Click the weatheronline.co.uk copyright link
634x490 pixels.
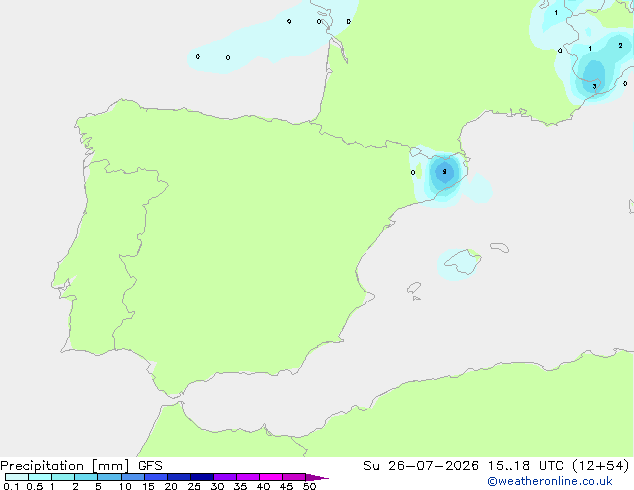pos(549,481)
